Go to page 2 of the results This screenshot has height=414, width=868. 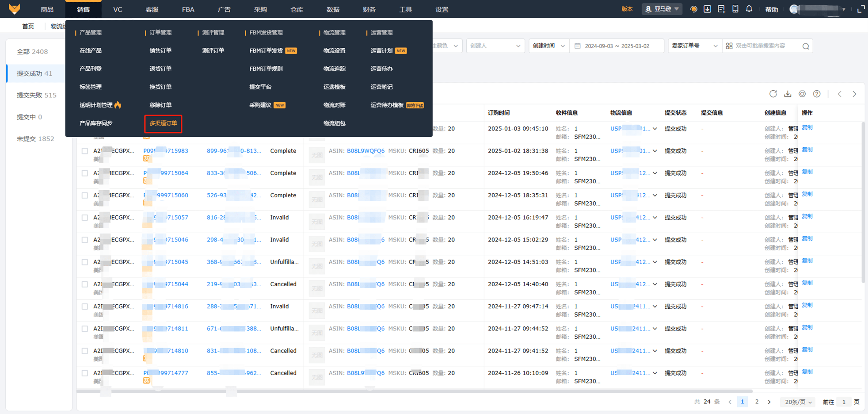757,402
